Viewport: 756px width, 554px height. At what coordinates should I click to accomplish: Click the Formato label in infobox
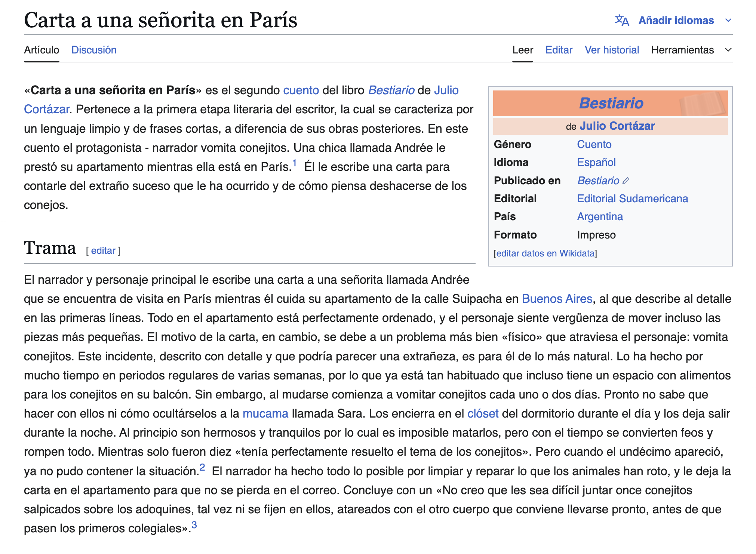[x=515, y=235]
